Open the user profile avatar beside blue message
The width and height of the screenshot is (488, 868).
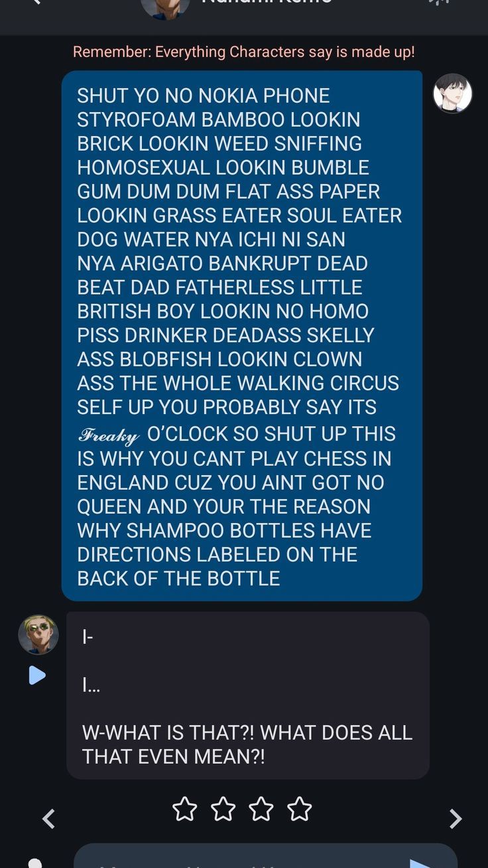click(452, 94)
